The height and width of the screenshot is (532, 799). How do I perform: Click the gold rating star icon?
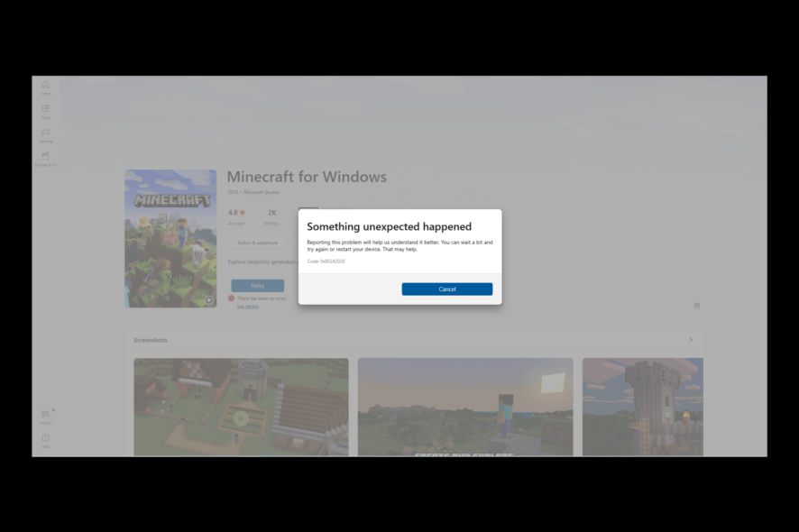point(243,212)
